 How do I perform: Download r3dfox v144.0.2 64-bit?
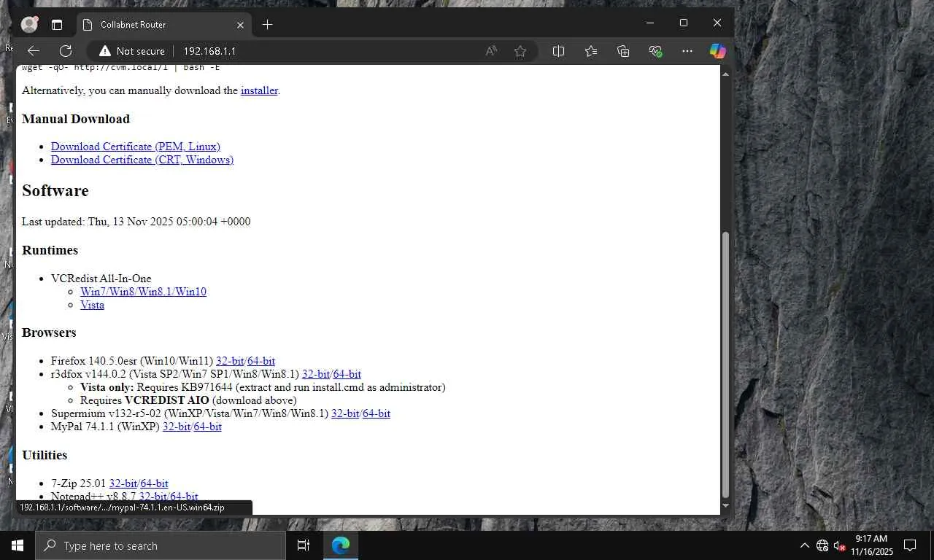(x=347, y=374)
